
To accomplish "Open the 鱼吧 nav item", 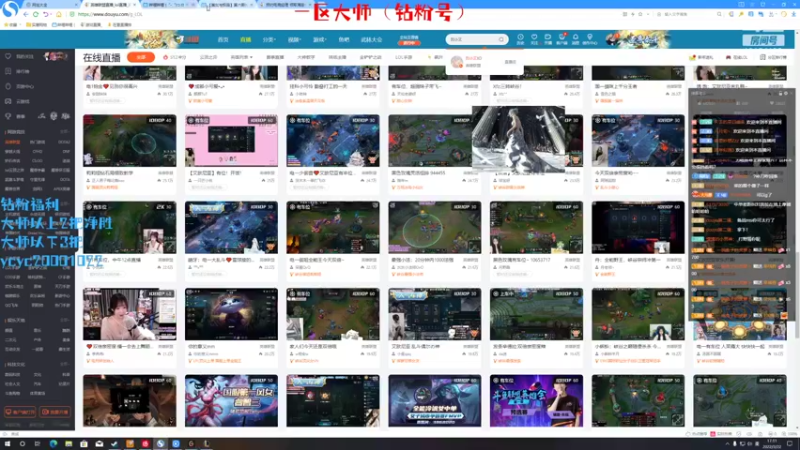I will click(344, 39).
